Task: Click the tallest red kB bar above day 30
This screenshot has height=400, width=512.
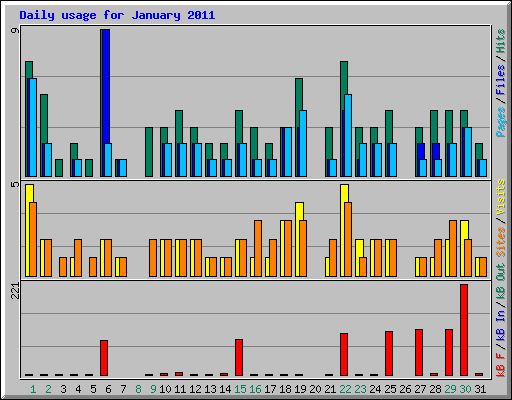Action: point(464,330)
